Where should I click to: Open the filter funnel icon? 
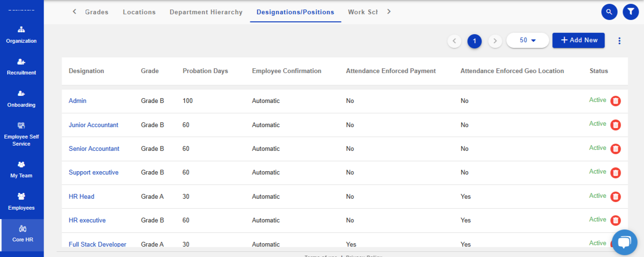(630, 12)
